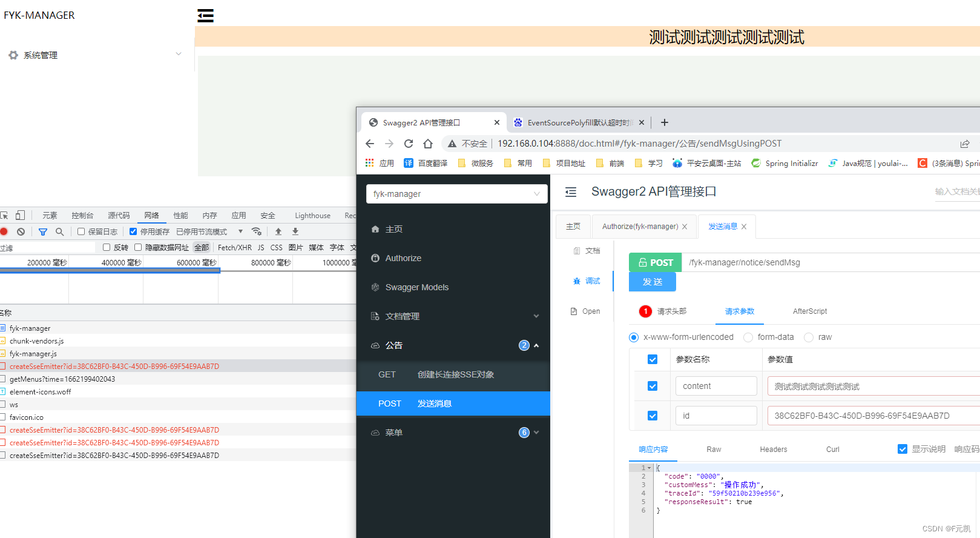Filter requests by Fetch/XHR
Screen dimensions: 980x538
[x=235, y=247]
